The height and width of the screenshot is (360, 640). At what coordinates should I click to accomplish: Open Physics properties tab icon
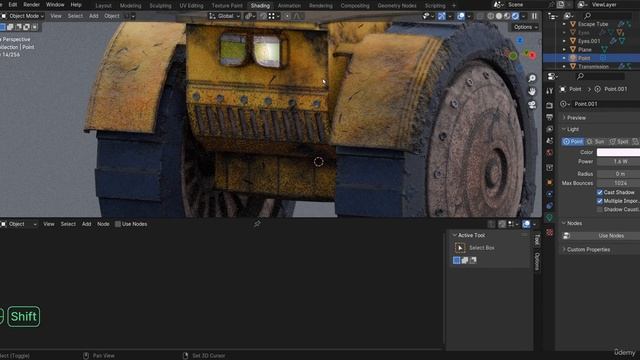(549, 194)
